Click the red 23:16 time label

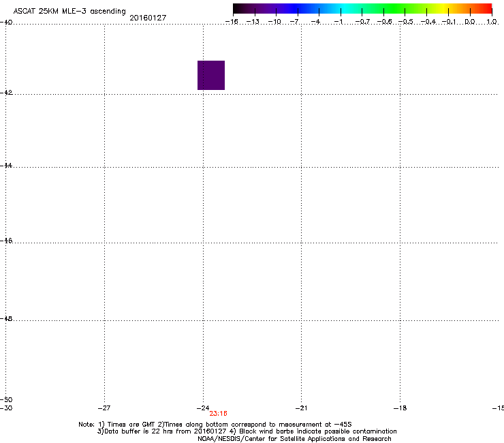click(218, 414)
